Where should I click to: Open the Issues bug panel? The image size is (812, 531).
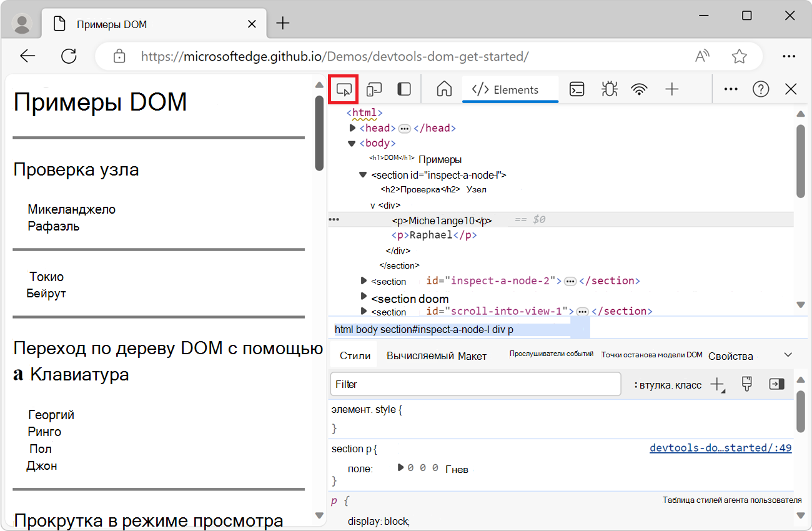[x=608, y=89]
